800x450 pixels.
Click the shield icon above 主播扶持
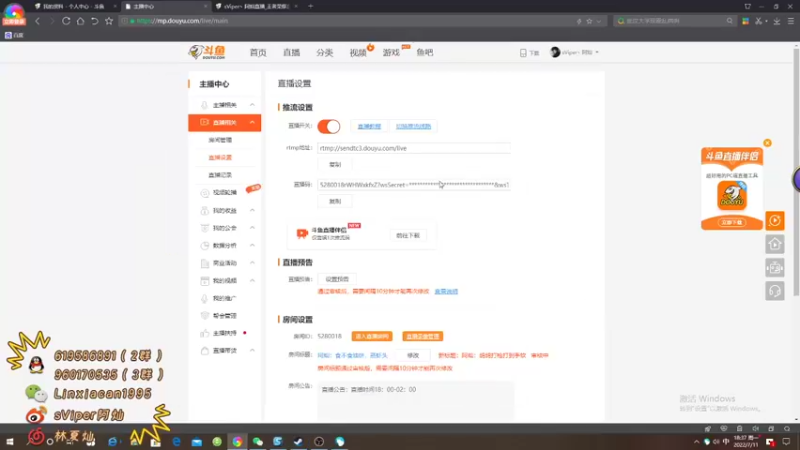[205, 316]
